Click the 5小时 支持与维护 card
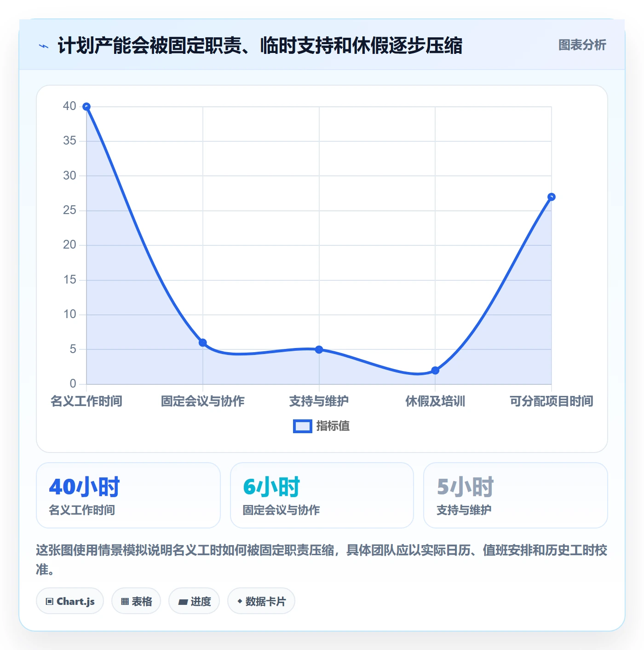This screenshot has width=644, height=650. click(516, 495)
